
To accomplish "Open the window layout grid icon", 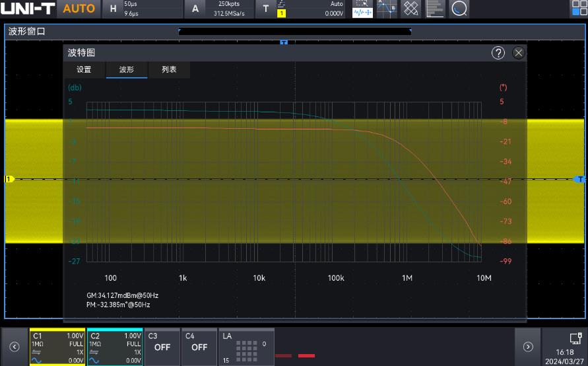I will click(579, 9).
